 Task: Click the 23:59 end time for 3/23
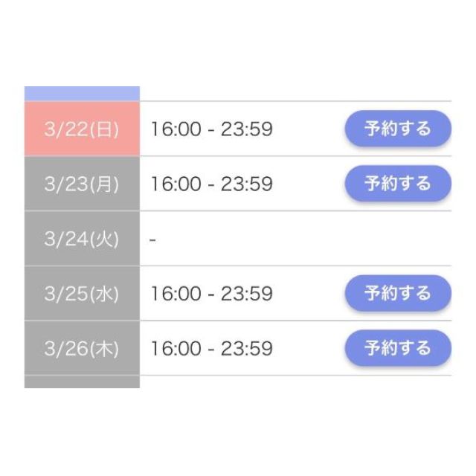tap(248, 184)
